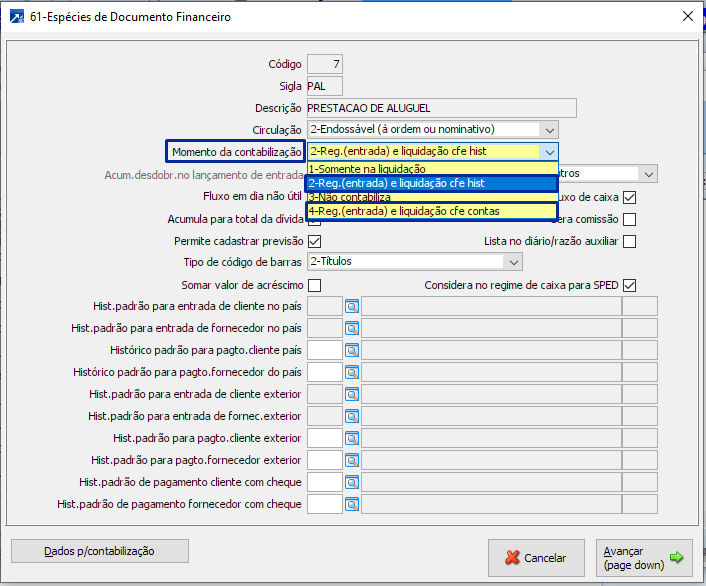Open lookup for Hist.padrão para pagto.cliente exterior
The image size is (706, 586).
[x=352, y=438]
